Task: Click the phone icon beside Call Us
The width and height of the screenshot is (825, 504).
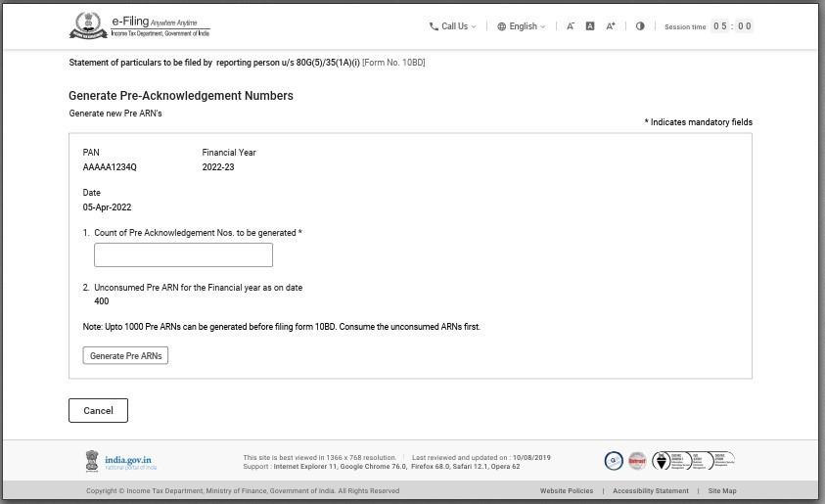Action: tap(434, 26)
